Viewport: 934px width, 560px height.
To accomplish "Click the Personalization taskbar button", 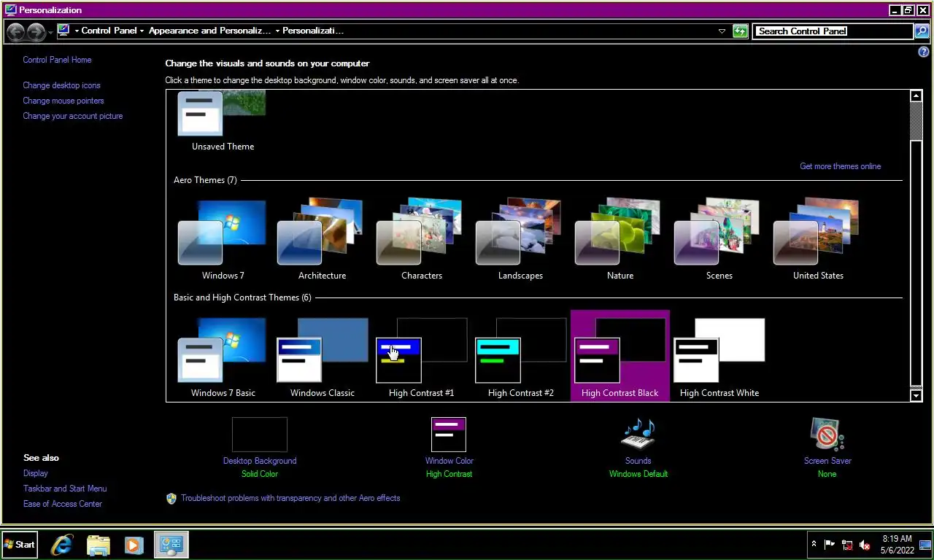I will 171,544.
